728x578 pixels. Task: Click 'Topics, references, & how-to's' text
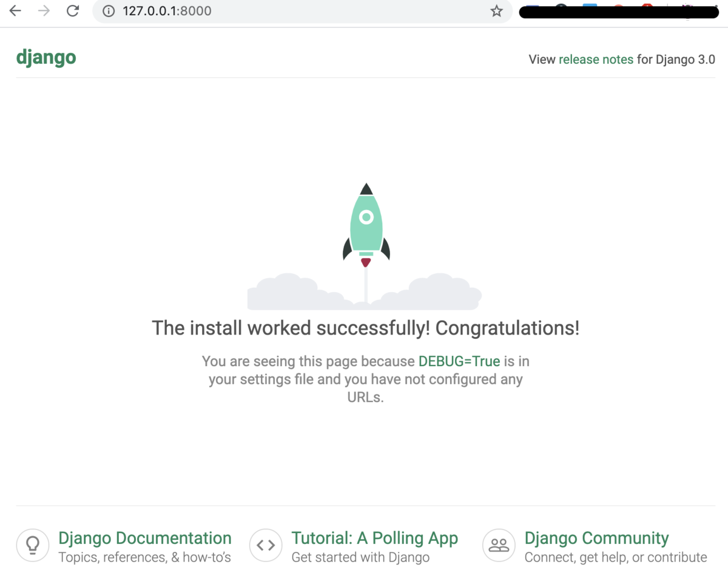pyautogui.click(x=144, y=557)
